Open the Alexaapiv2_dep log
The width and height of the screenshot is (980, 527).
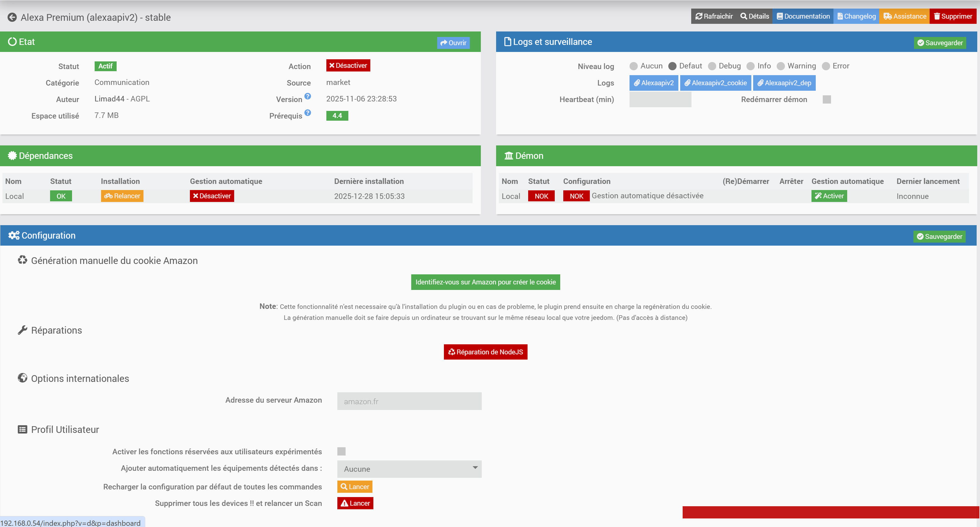coord(784,83)
